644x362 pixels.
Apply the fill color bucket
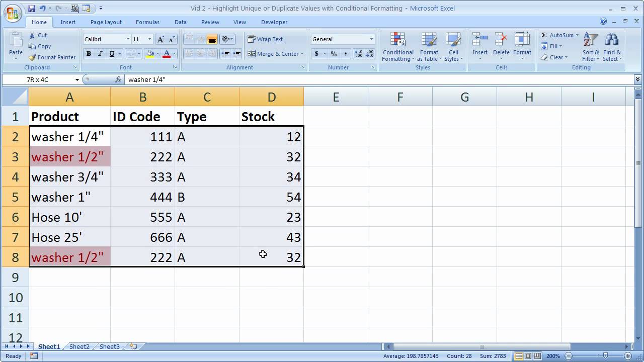coord(150,54)
